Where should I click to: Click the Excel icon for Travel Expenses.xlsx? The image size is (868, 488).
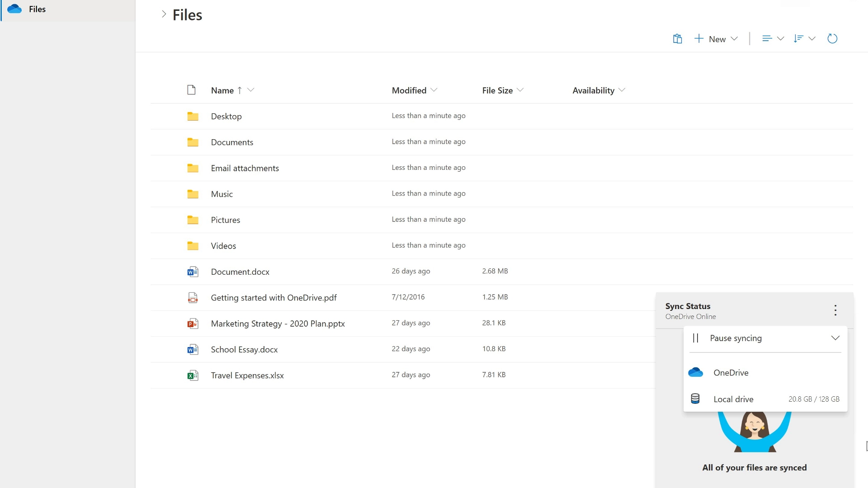point(193,375)
